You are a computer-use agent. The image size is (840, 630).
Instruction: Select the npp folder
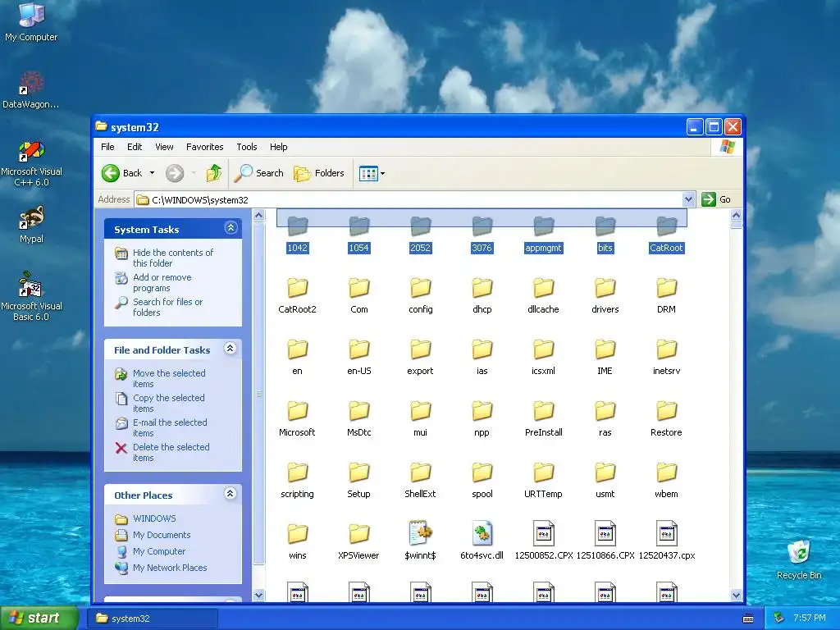482,418
